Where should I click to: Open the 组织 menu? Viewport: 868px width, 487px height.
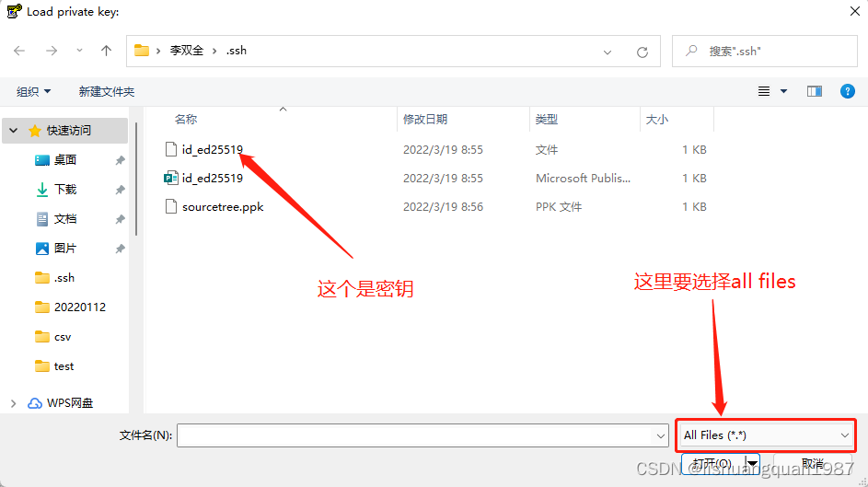[x=34, y=91]
